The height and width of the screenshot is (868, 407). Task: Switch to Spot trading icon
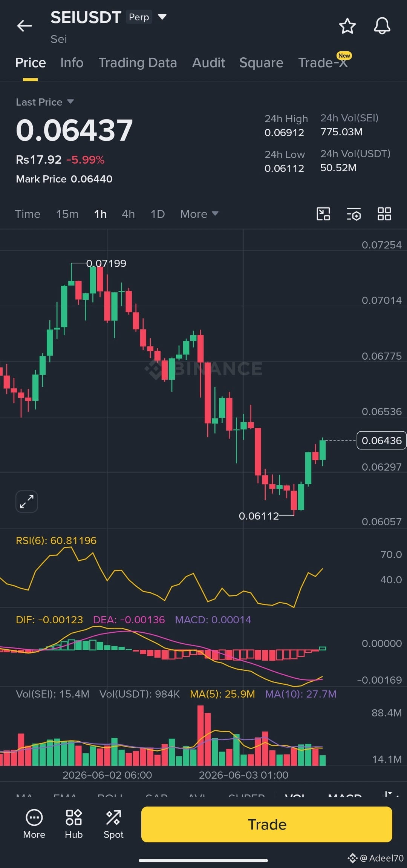point(113,825)
